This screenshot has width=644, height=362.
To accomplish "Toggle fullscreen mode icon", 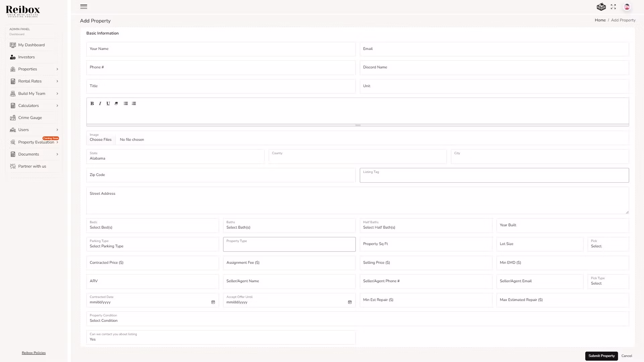I will (x=613, y=7).
